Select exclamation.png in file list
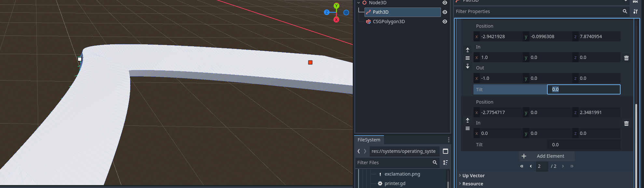 coord(402,174)
